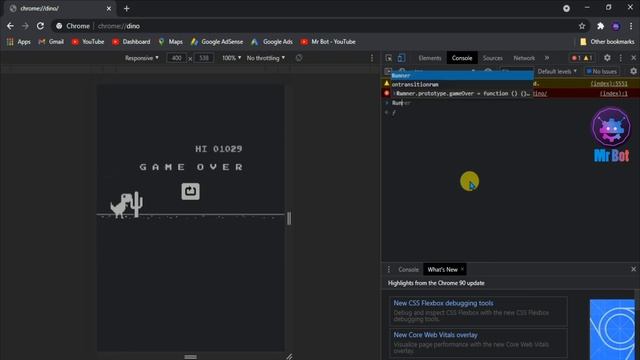The height and width of the screenshot is (360, 640).
Task: Click the right edge viewport resize handle
Action: click(289, 218)
